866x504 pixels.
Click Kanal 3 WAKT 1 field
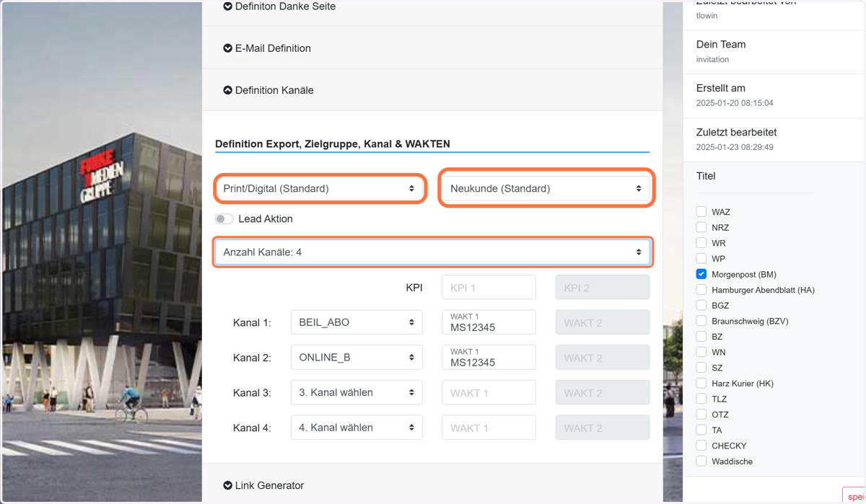[489, 392]
